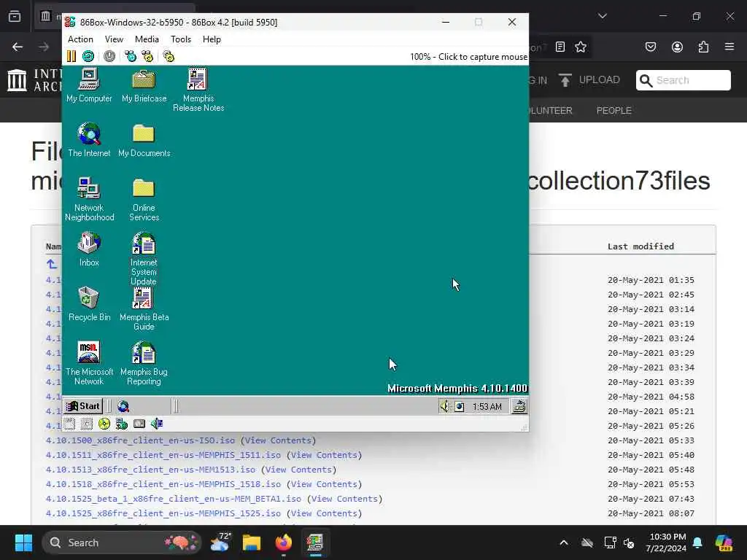Open the View menu in 86Box
Viewport: 747px width, 560px height.
click(x=114, y=39)
